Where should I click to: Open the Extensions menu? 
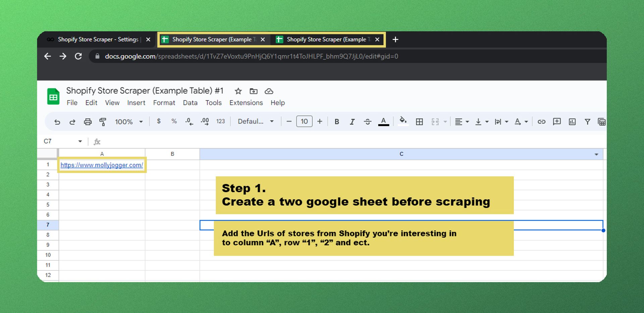tap(246, 103)
